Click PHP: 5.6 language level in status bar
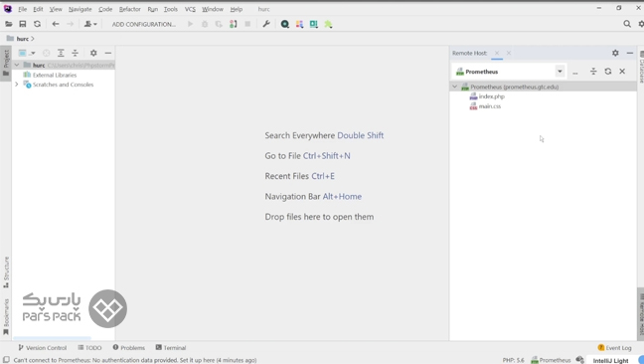The image size is (644, 364). coord(514,360)
